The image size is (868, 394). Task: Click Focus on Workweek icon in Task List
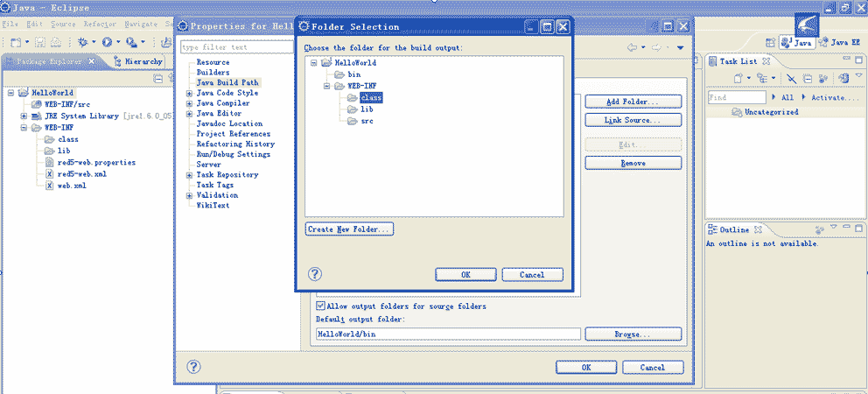(823, 78)
